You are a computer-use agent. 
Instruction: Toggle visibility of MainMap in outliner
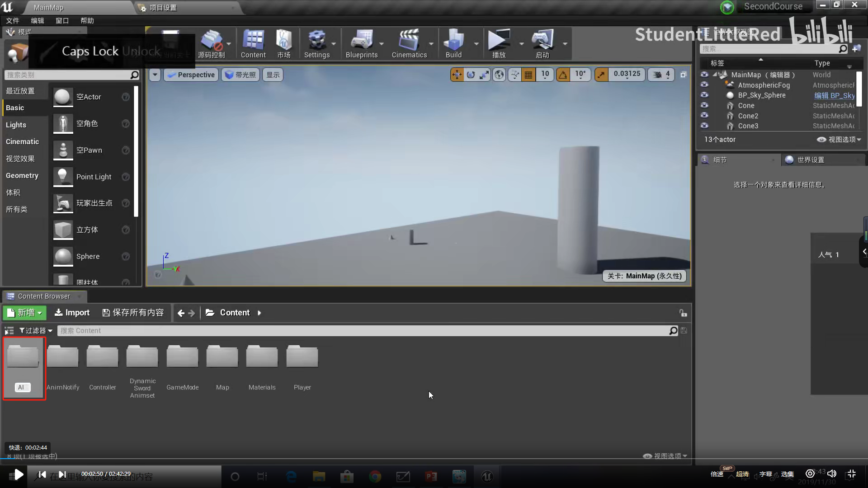click(x=704, y=75)
